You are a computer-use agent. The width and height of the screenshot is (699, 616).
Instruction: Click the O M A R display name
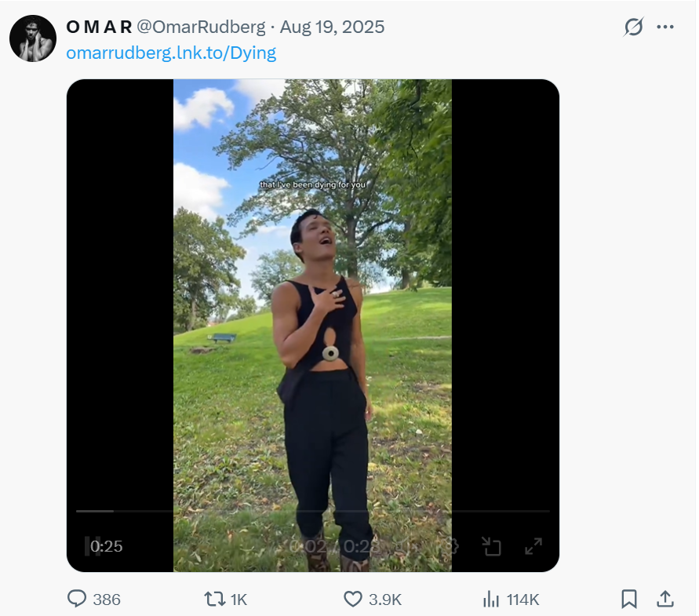tap(99, 27)
